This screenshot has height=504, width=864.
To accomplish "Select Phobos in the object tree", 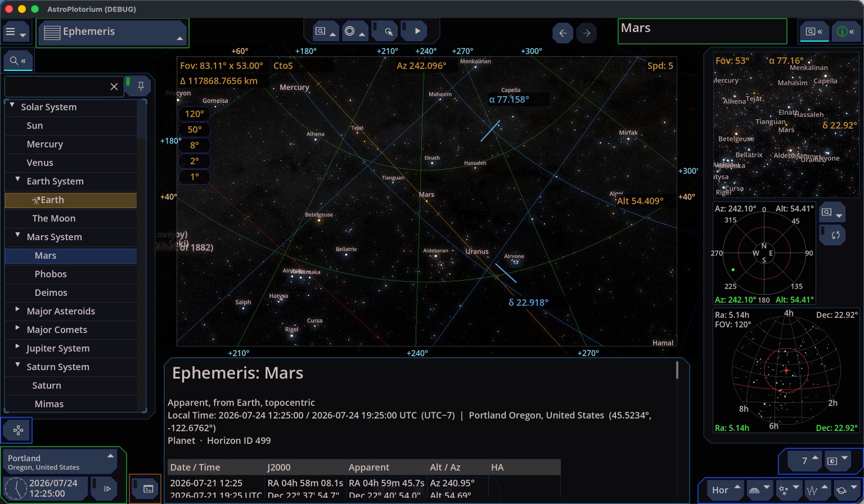I will [71, 274].
